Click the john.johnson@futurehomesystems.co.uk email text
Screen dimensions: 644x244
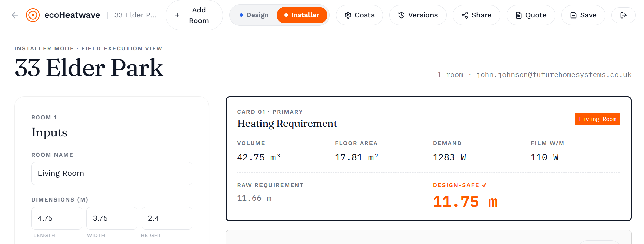click(x=554, y=75)
